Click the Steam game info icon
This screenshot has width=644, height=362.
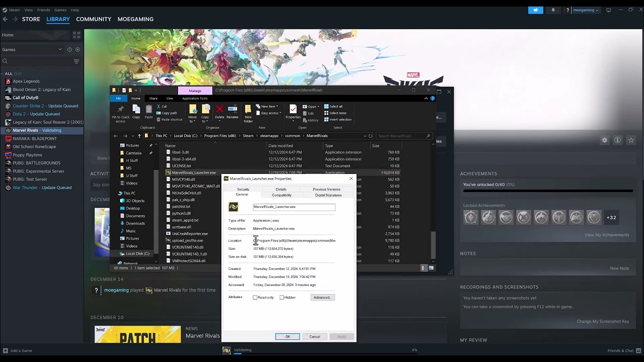617,140
